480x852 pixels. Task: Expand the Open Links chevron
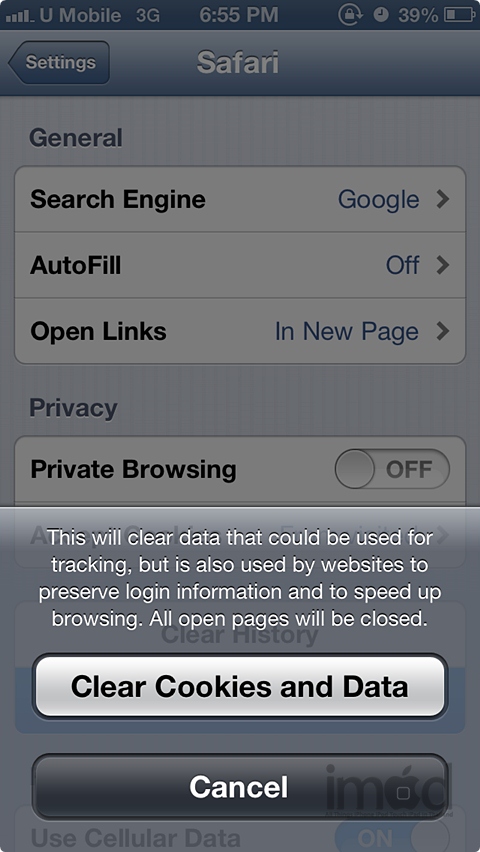(443, 331)
